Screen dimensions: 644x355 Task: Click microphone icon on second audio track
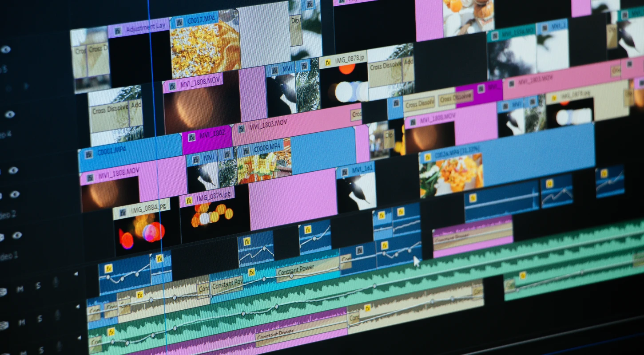[x=57, y=316]
